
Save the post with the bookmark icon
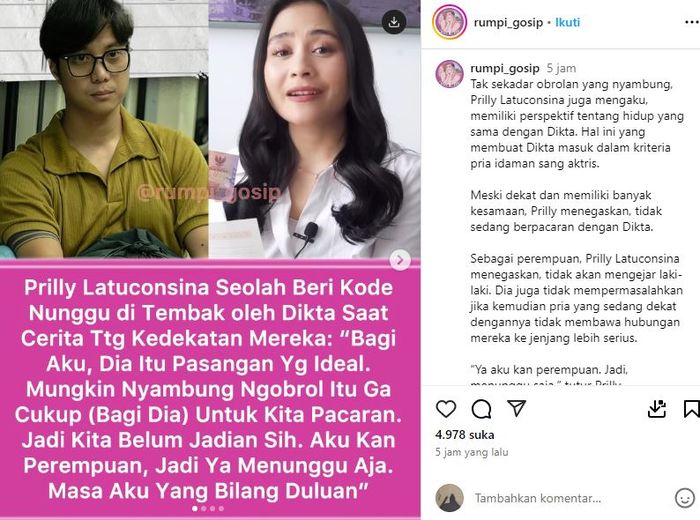(x=692, y=408)
